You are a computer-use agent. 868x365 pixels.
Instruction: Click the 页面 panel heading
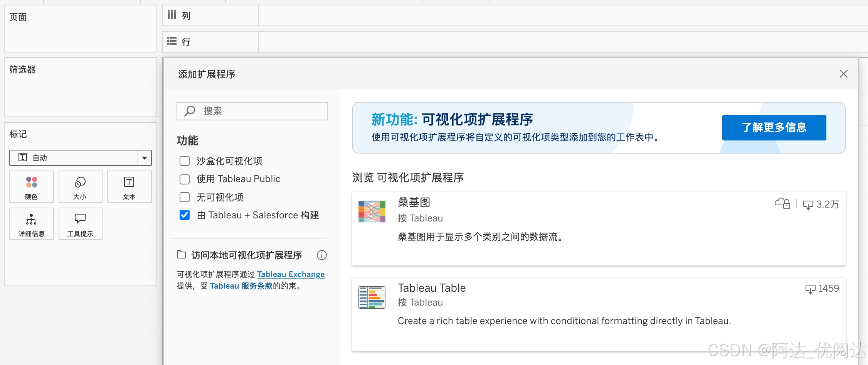18,17
